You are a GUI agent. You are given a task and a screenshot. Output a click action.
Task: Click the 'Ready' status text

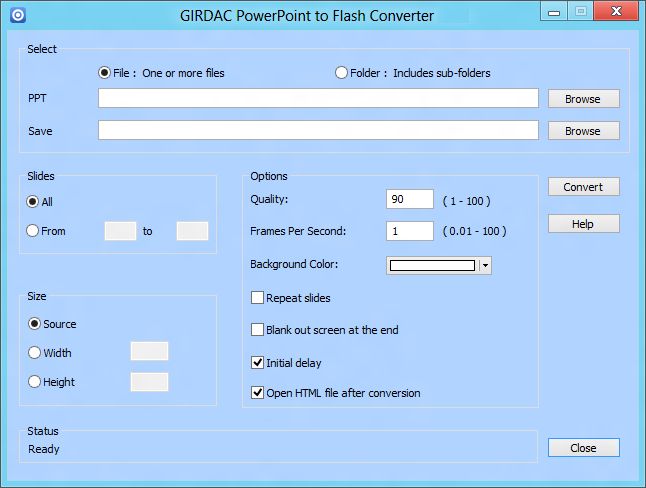(44, 449)
